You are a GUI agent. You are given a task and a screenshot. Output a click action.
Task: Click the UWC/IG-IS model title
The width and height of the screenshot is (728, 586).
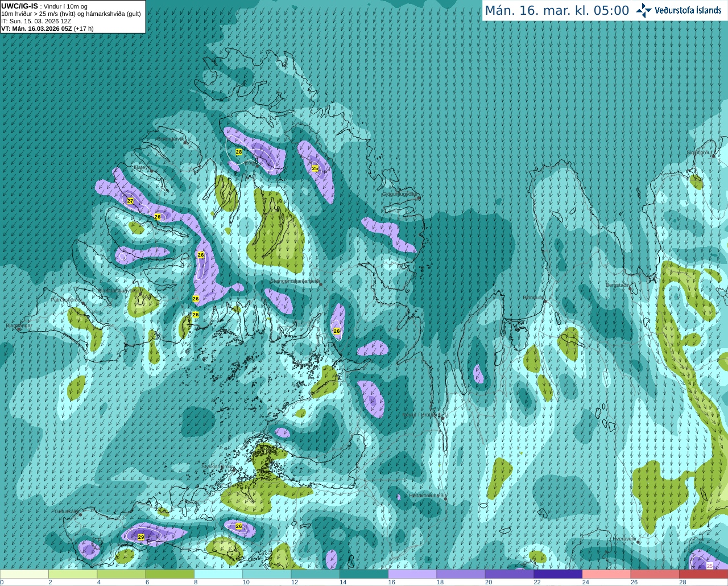click(x=19, y=6)
